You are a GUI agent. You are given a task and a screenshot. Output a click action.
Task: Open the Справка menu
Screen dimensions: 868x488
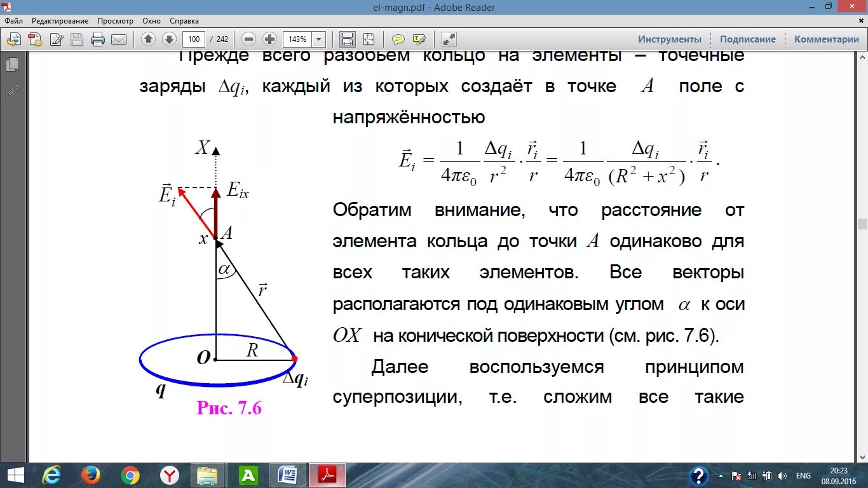184,21
